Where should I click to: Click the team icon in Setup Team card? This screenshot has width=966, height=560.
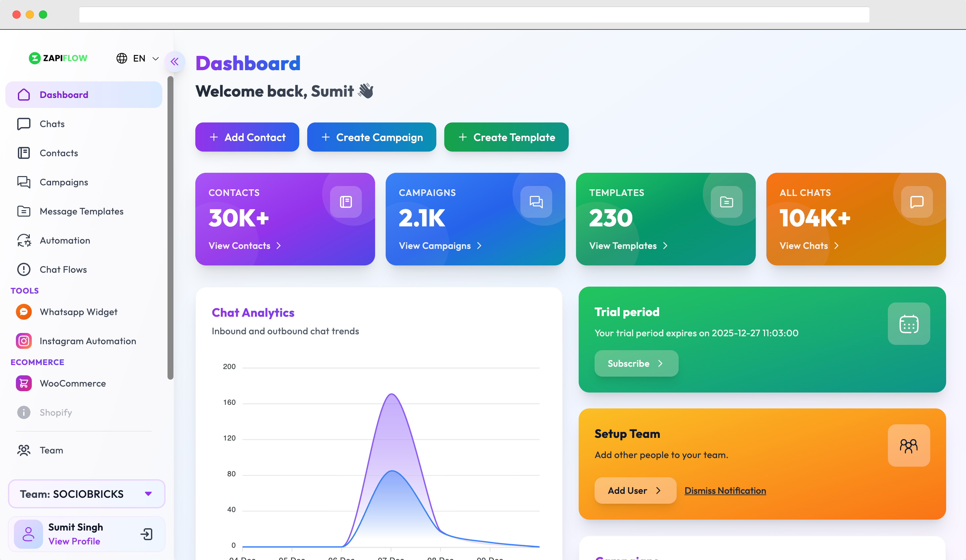point(908,445)
